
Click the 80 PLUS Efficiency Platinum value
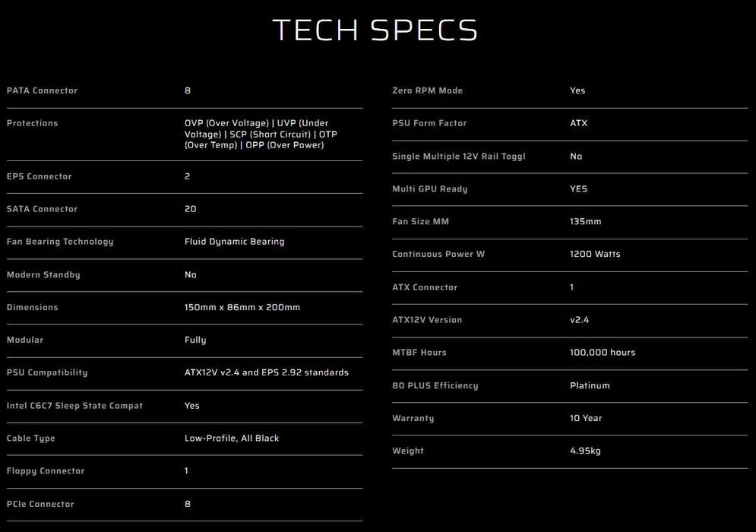tap(590, 385)
